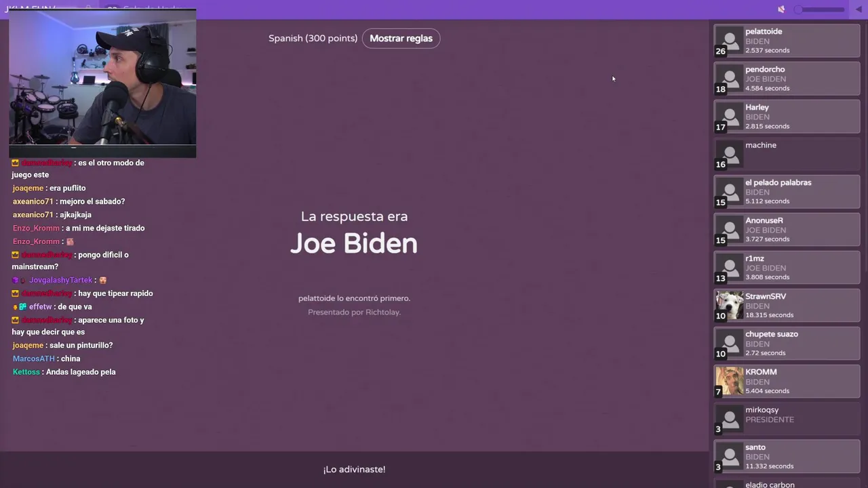Collapse the sidebar with the arrow icon

(x=859, y=9)
